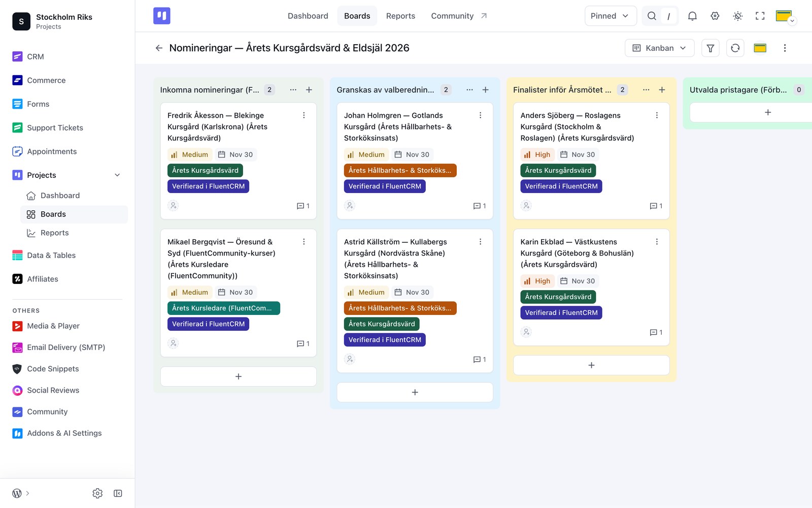Open the WordPress logo menu
Viewport: 812px width, 508px height.
click(x=17, y=493)
